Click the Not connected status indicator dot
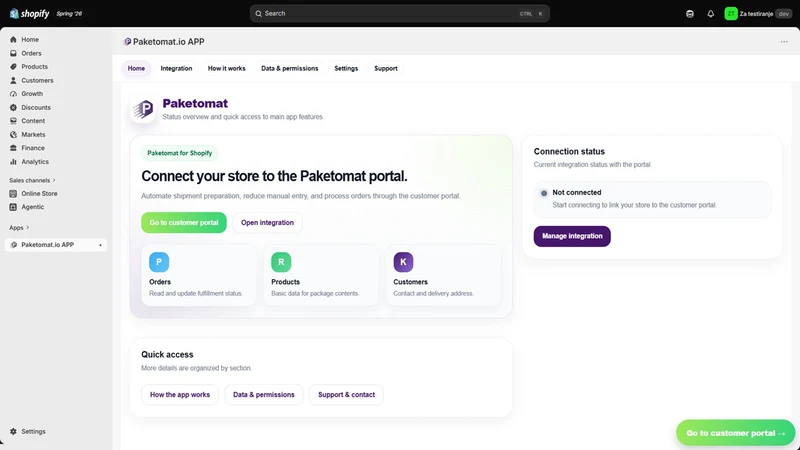The height and width of the screenshot is (450, 800). point(544,193)
